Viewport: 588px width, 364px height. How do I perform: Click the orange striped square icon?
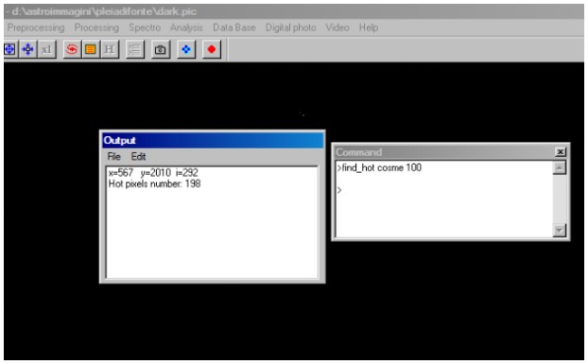91,49
